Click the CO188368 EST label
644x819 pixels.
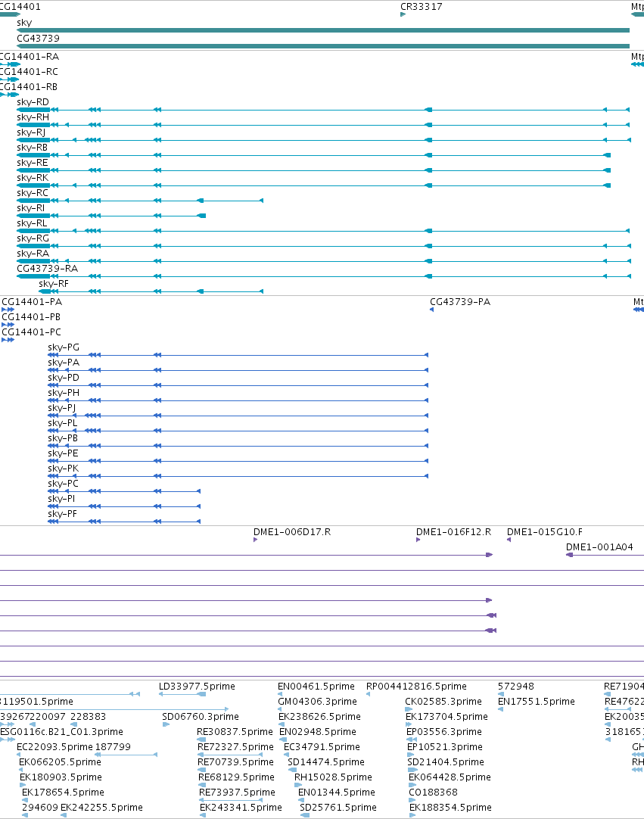433,793
